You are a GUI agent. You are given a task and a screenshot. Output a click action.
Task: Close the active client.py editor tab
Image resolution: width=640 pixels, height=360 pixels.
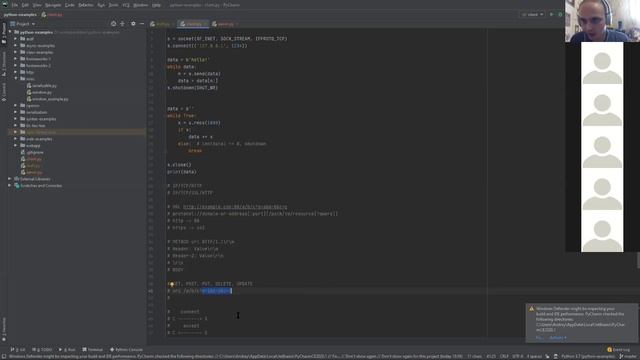tap(205, 24)
